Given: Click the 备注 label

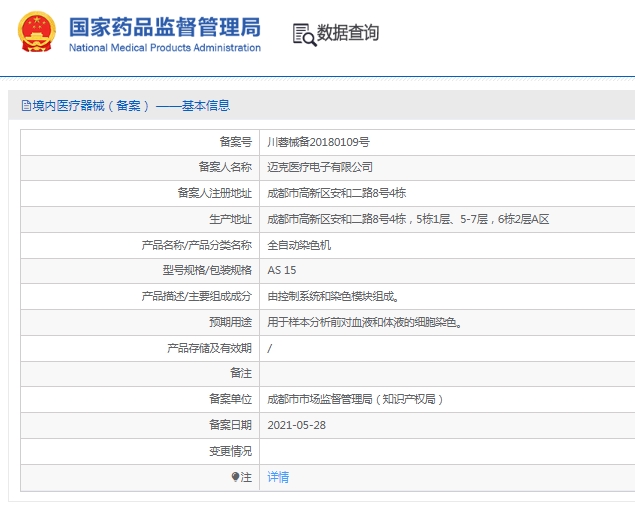Looking at the screenshot, I should pyautogui.click(x=241, y=373).
